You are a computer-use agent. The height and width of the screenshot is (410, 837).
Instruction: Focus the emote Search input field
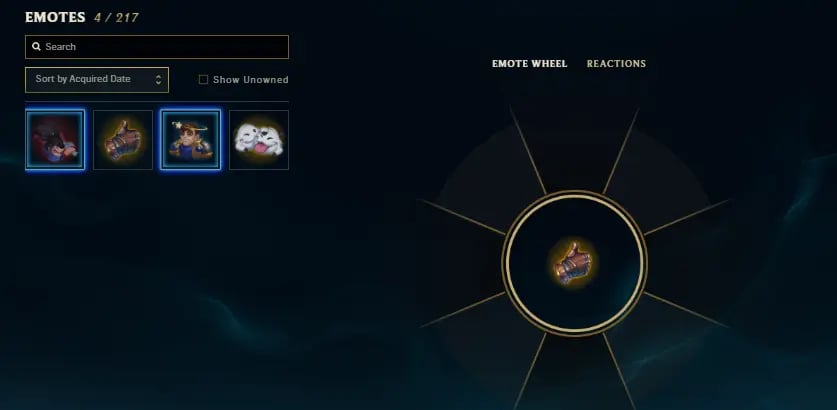(157, 47)
